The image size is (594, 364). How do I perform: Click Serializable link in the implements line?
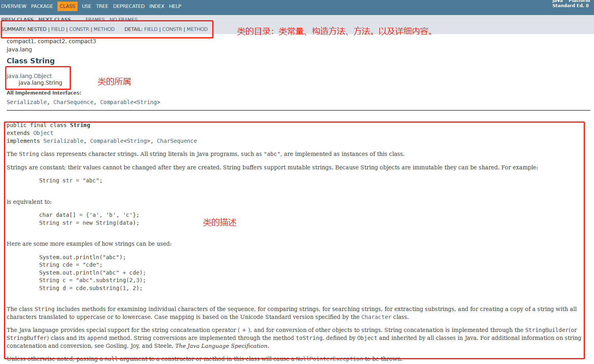tap(63, 141)
